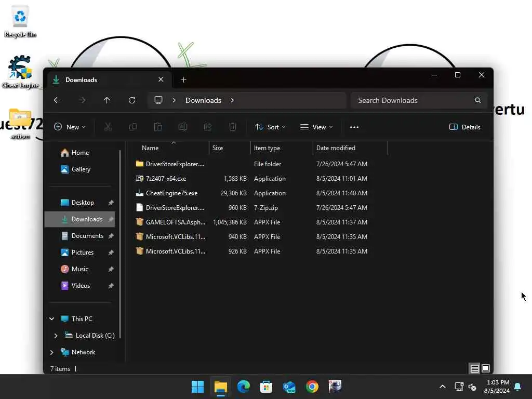Collapse the This PC tree node
Viewport: 532px width, 399px height.
pos(51,318)
